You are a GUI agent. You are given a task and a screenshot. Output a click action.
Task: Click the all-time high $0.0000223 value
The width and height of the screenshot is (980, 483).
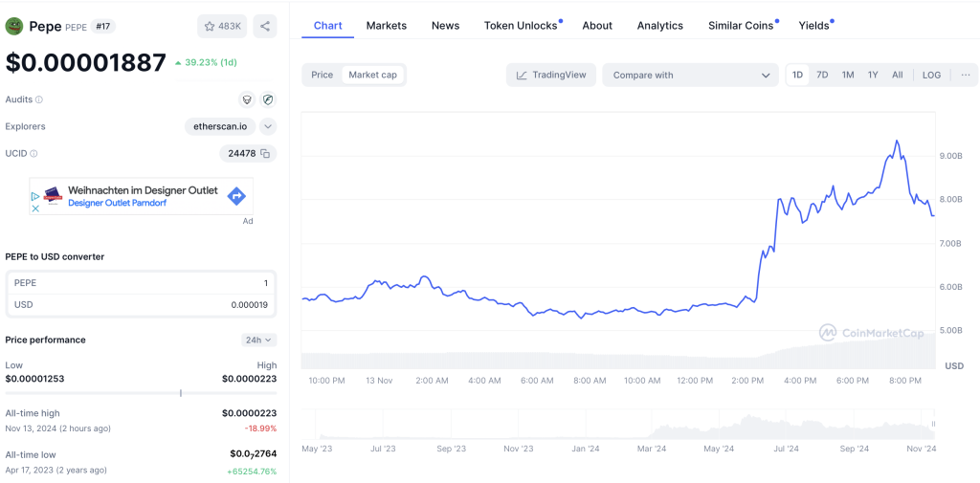click(249, 413)
